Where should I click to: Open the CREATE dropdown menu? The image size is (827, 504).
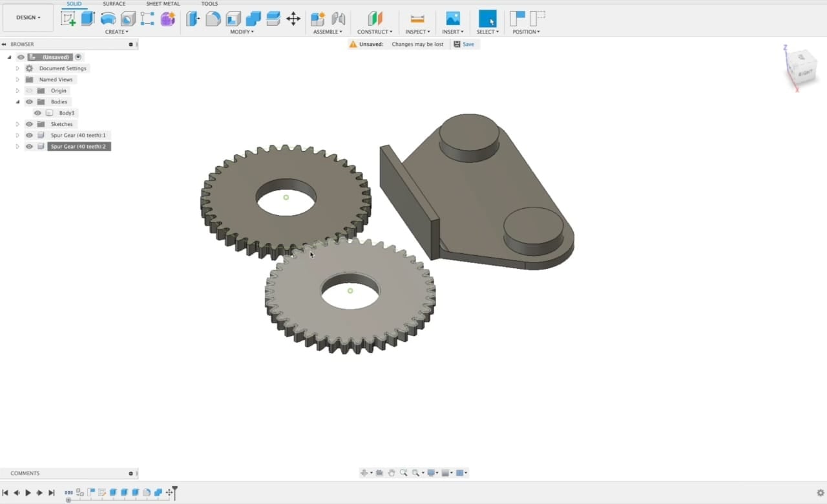pyautogui.click(x=117, y=32)
